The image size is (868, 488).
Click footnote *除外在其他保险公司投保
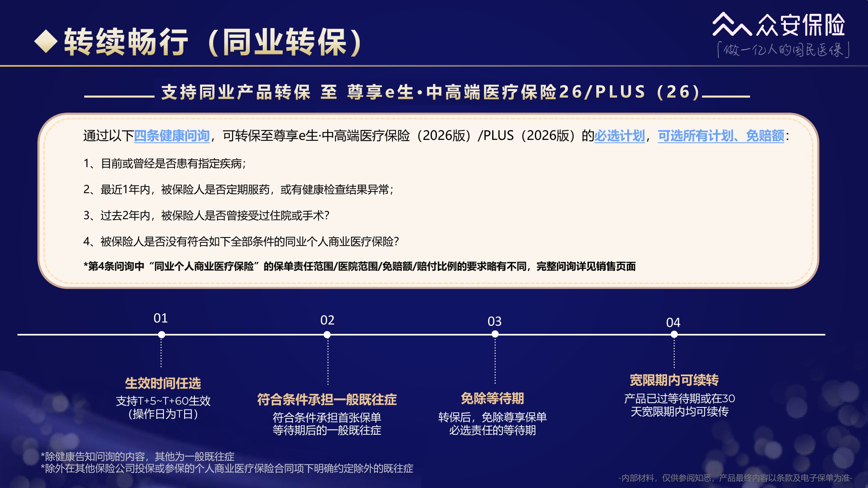click(227, 468)
